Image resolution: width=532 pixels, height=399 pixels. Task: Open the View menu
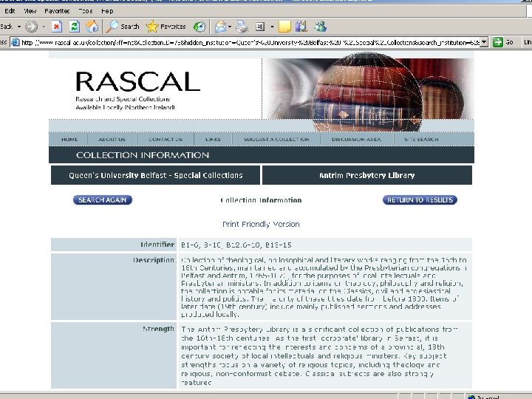[x=30, y=11]
